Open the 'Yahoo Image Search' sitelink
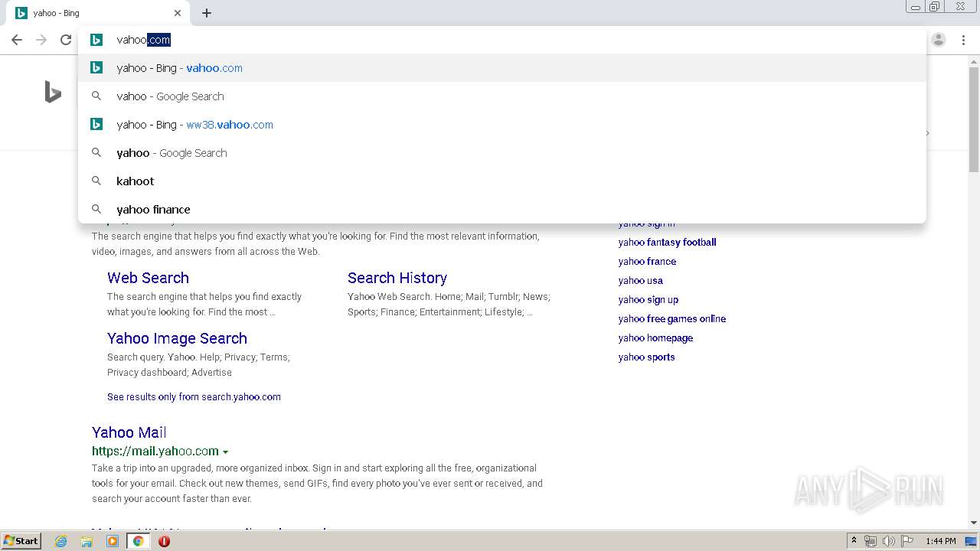980x551 pixels. (177, 338)
